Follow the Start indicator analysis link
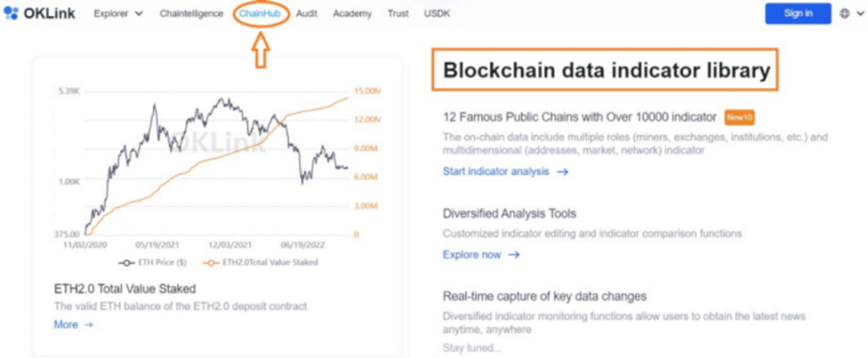This screenshot has height=358, width=868. (x=496, y=171)
